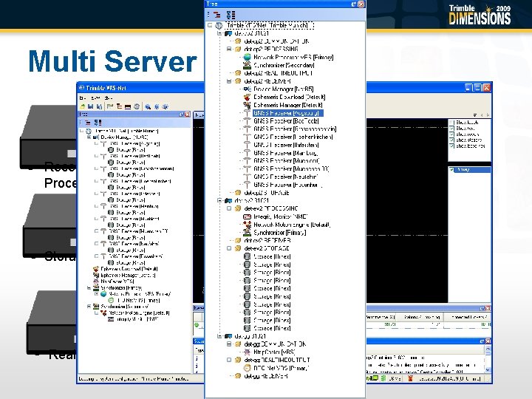Collapse all nodes in back window Tree panel
This screenshot has height=399, width=532.
tap(87, 123)
